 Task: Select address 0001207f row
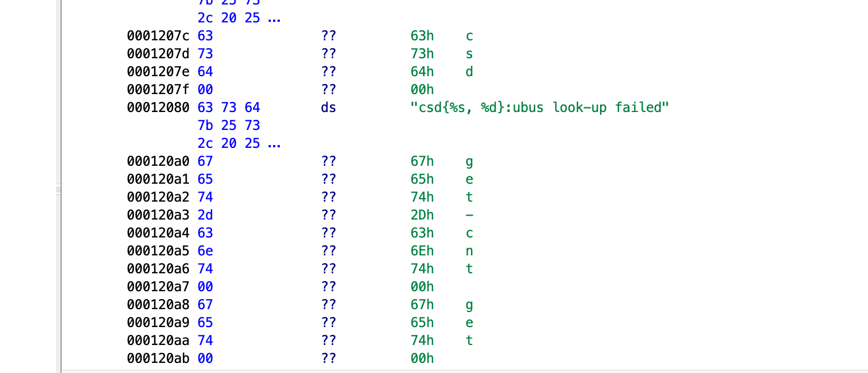(158, 90)
